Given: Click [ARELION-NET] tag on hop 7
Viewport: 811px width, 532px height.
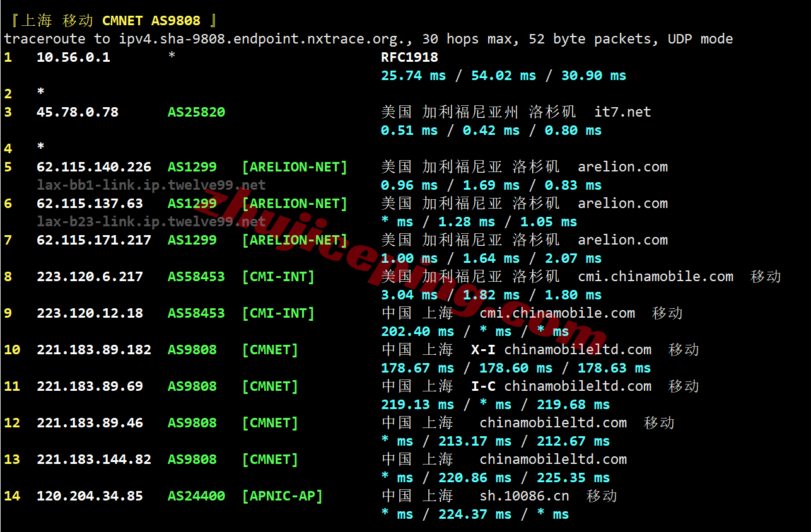Looking at the screenshot, I should click(295, 240).
